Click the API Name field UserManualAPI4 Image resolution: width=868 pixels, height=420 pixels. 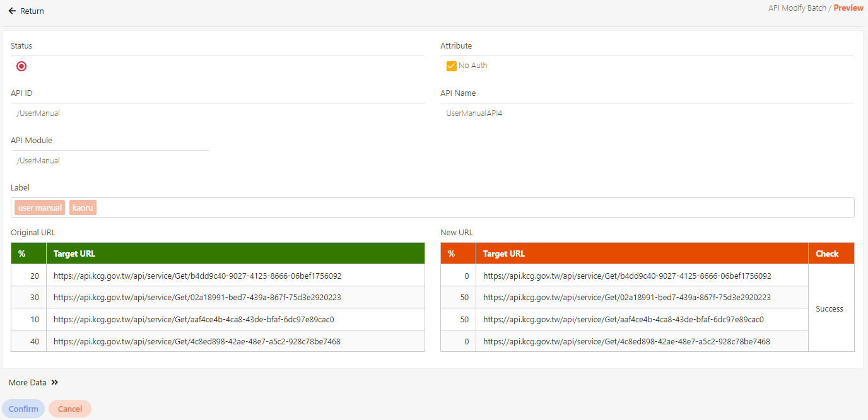(x=474, y=114)
